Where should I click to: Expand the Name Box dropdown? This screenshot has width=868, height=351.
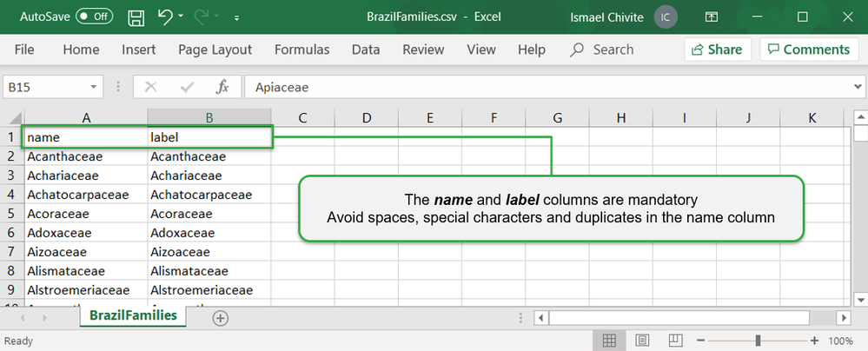coord(95,87)
